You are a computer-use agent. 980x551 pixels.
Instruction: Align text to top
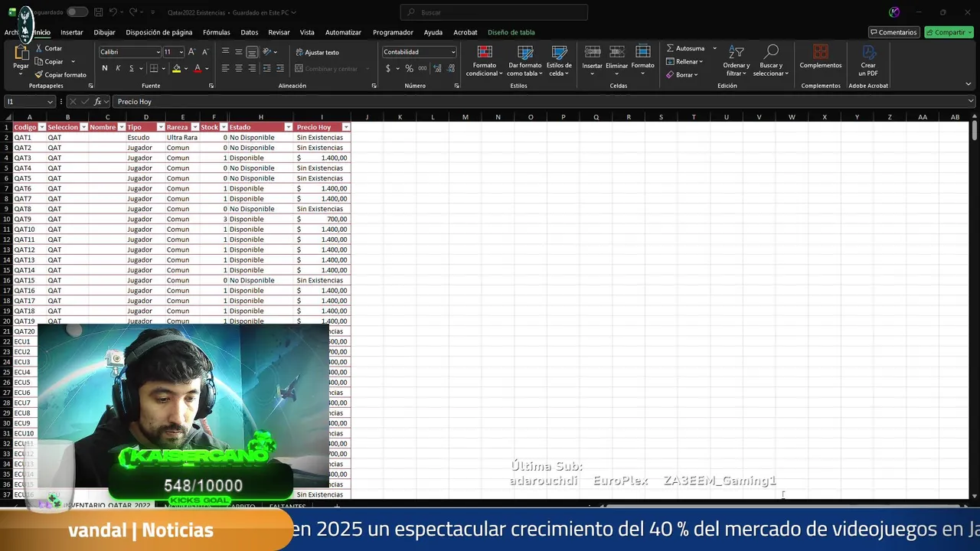point(225,52)
